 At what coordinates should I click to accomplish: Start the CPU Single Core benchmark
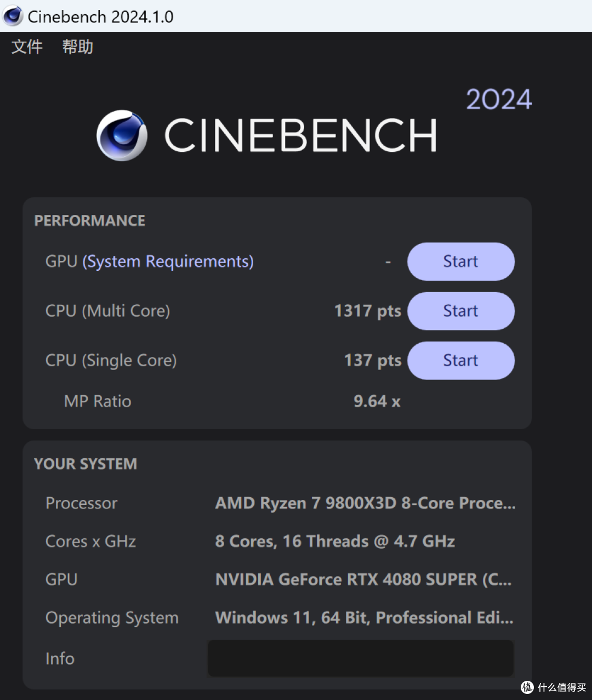pos(460,360)
